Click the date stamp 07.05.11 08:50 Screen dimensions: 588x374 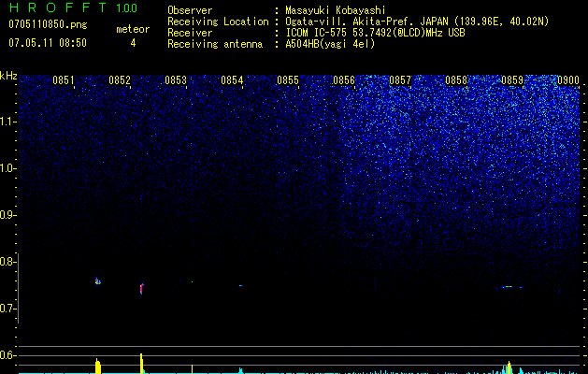[48, 42]
